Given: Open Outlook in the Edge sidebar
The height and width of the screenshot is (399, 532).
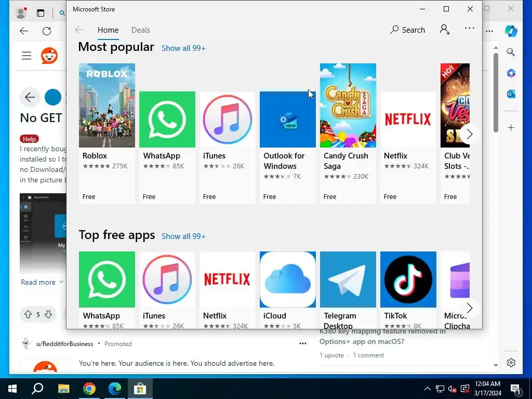Looking at the screenshot, I should coord(511,94).
